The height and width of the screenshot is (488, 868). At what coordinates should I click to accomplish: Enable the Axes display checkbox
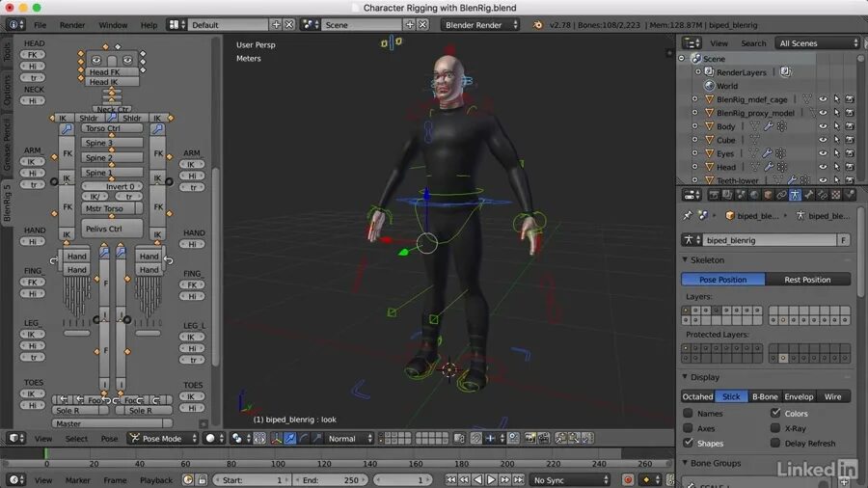[x=688, y=427]
